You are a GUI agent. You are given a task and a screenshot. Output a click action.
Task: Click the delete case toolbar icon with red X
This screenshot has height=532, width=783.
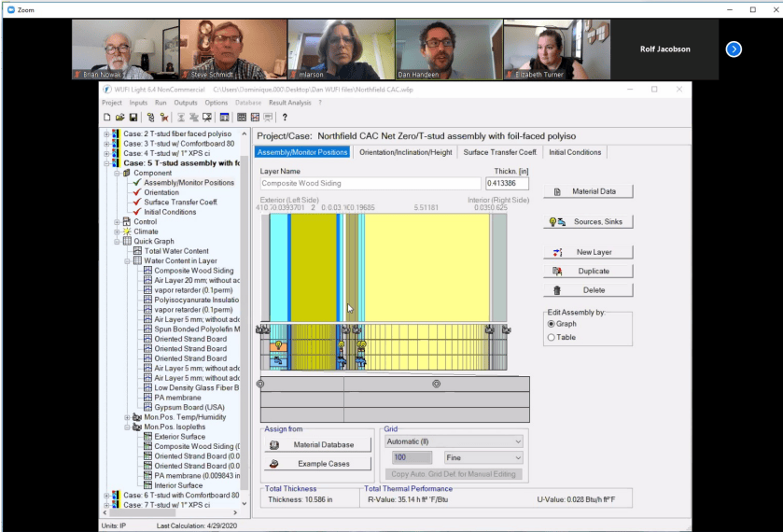(164, 117)
